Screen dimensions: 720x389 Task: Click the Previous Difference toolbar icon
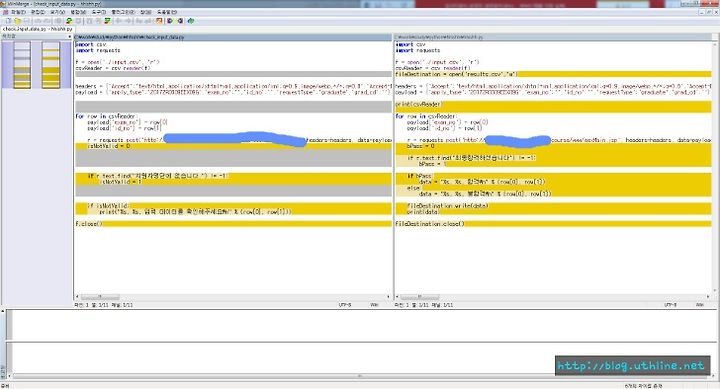79,21
